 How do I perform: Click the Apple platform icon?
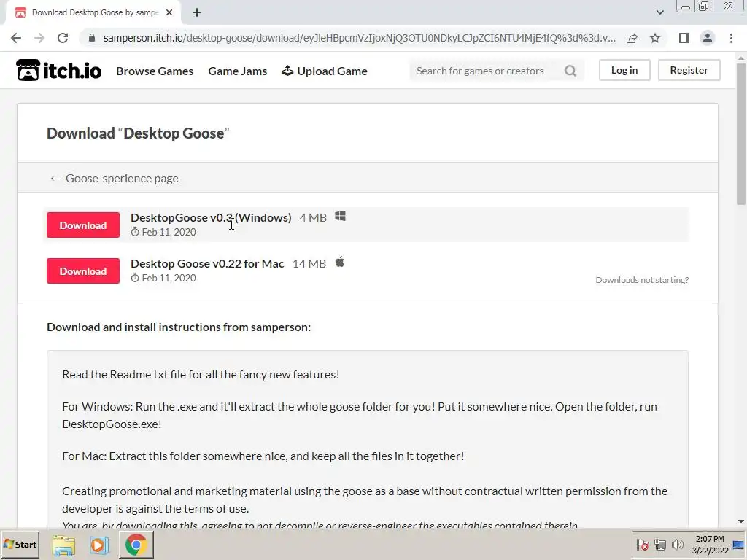tap(340, 262)
